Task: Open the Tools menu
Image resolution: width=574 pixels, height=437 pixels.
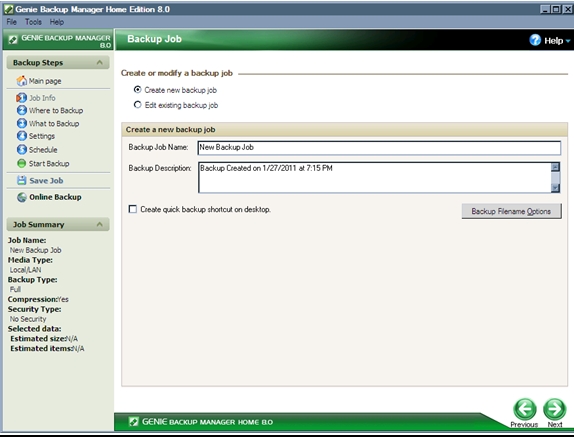Action: 33,22
